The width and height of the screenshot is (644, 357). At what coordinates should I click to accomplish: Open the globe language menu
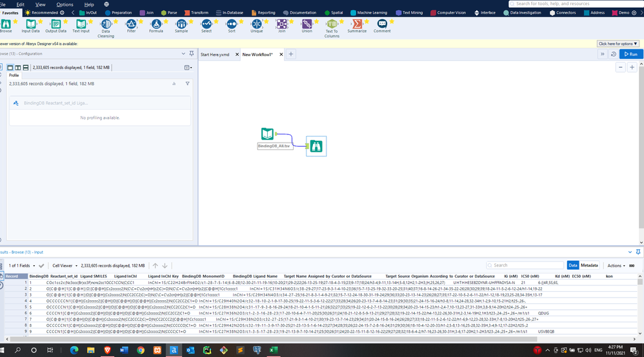pyautogui.click(x=106, y=5)
